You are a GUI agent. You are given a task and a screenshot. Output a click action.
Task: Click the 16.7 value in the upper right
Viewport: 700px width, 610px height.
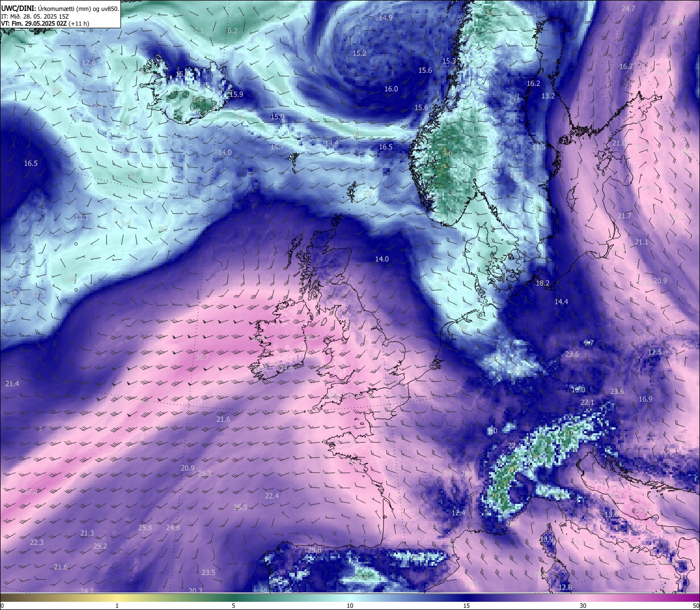pos(626,67)
